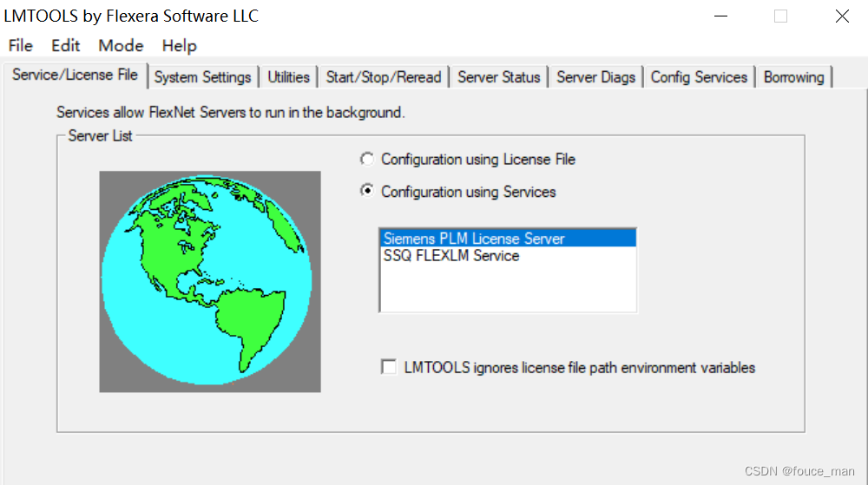Click the globe image in Server List
Viewport: 868px width, 485px height.
coord(210,281)
